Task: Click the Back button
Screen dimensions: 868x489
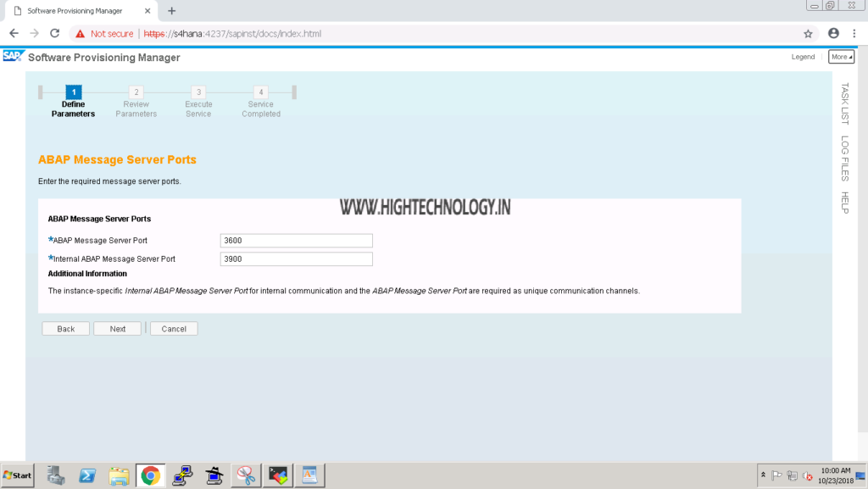Action: pos(66,329)
